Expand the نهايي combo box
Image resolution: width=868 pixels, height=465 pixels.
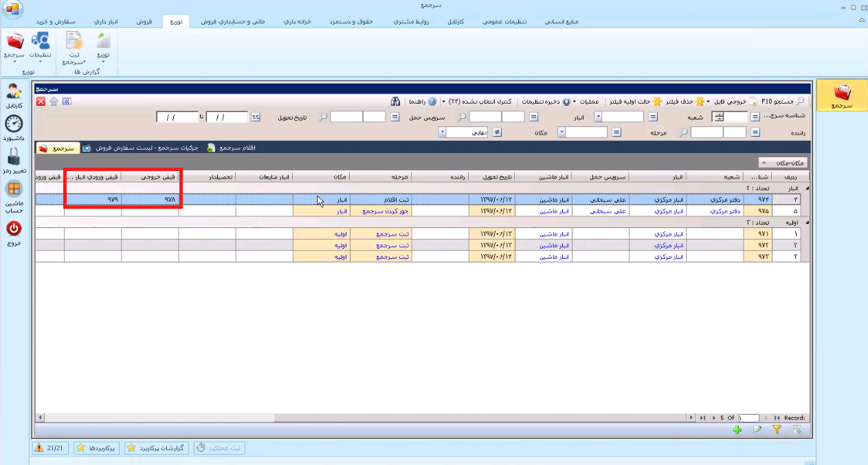click(x=442, y=133)
